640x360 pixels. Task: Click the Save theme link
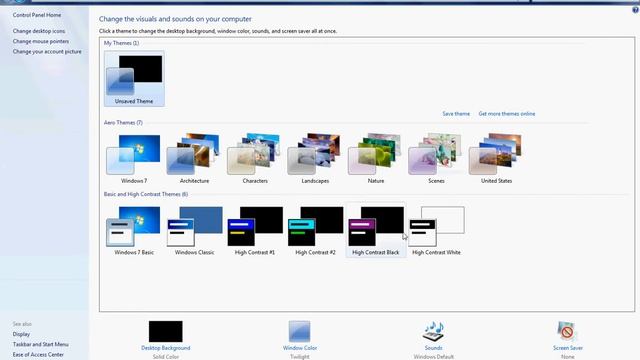[456, 114]
